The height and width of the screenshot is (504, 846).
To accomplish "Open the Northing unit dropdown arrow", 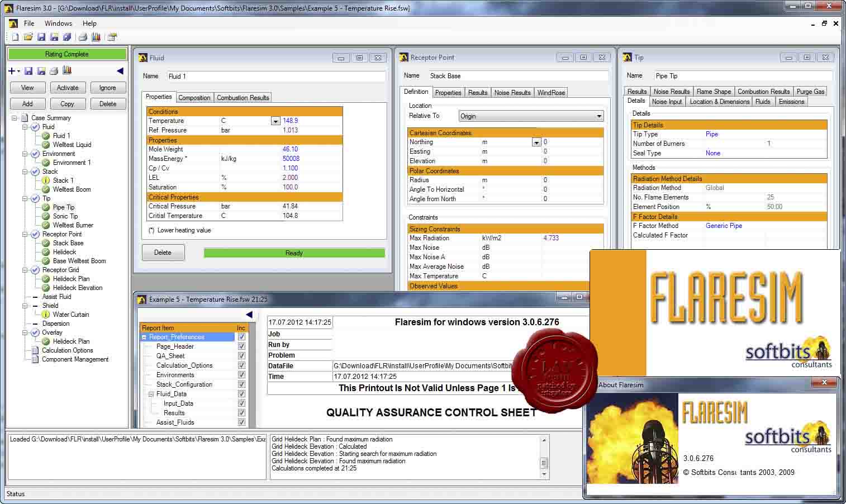I will (536, 142).
